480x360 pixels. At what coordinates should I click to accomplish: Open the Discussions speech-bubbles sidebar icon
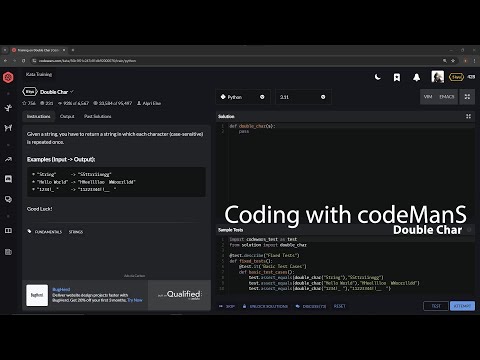tap(8, 199)
